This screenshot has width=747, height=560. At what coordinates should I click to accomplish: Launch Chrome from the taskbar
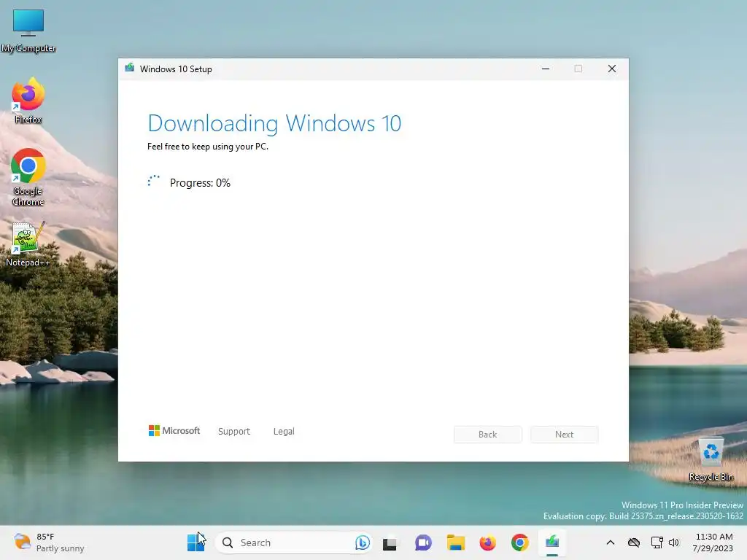(519, 542)
